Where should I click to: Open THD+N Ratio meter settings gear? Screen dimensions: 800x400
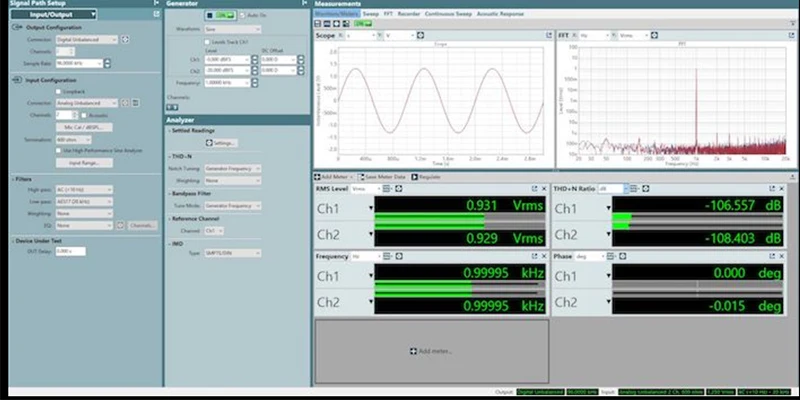click(646, 189)
